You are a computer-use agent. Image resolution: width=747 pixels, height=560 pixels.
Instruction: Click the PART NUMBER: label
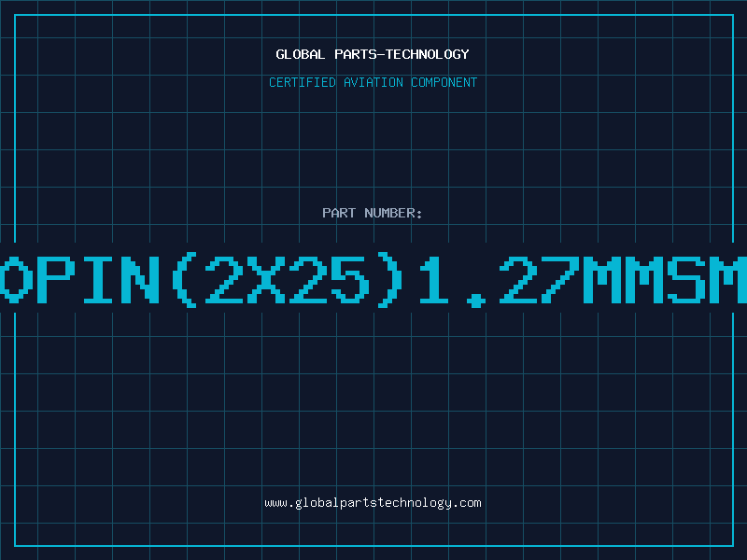tap(373, 213)
